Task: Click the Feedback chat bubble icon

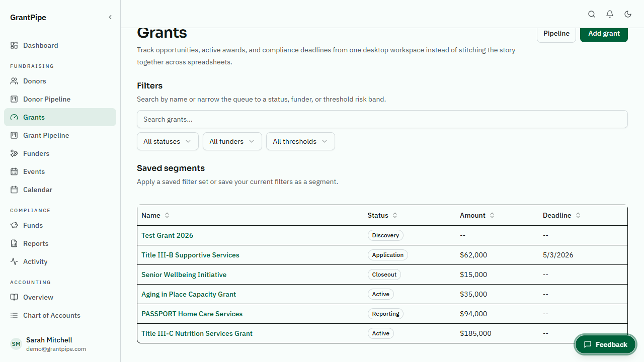Action: pos(587,344)
